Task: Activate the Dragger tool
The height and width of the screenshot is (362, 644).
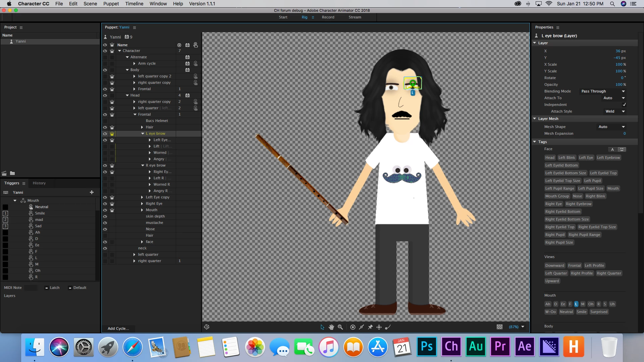Action: coord(379,327)
